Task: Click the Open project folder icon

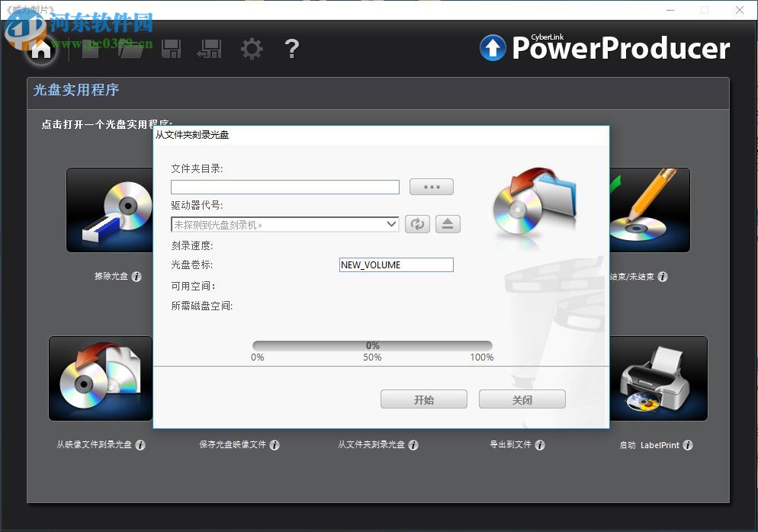Action: [x=130, y=49]
